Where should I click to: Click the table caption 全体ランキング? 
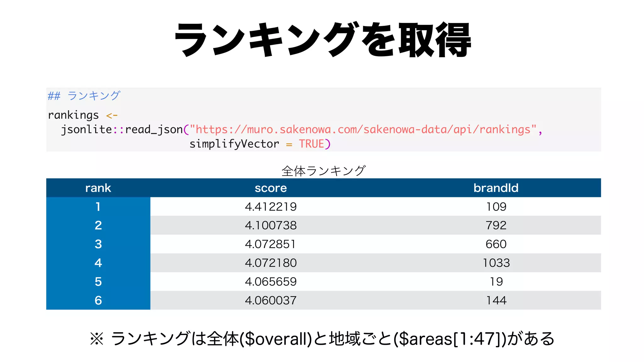coord(324,171)
